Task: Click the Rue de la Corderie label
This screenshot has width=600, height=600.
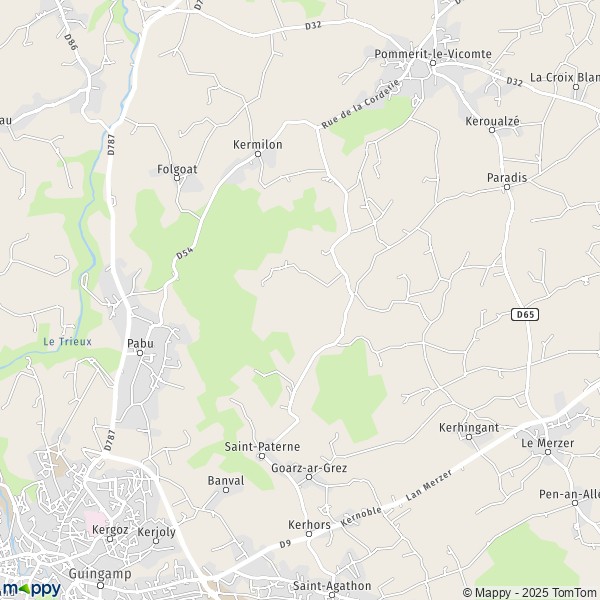Action: pos(360,103)
